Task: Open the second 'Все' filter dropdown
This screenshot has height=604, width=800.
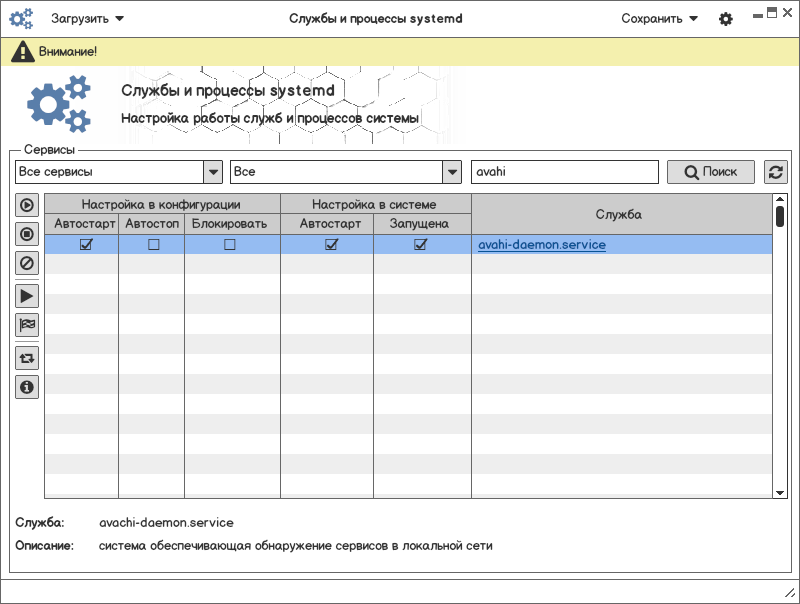Action: click(452, 172)
